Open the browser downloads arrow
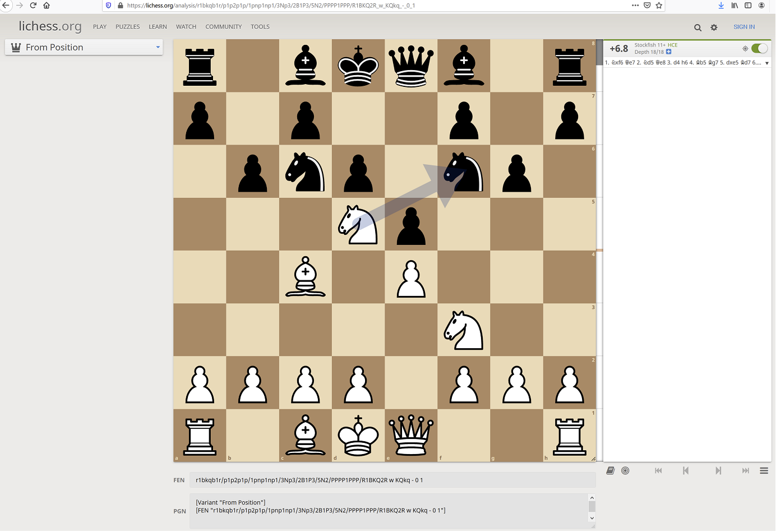Viewport: 776px width, 532px height. pyautogui.click(x=721, y=5)
